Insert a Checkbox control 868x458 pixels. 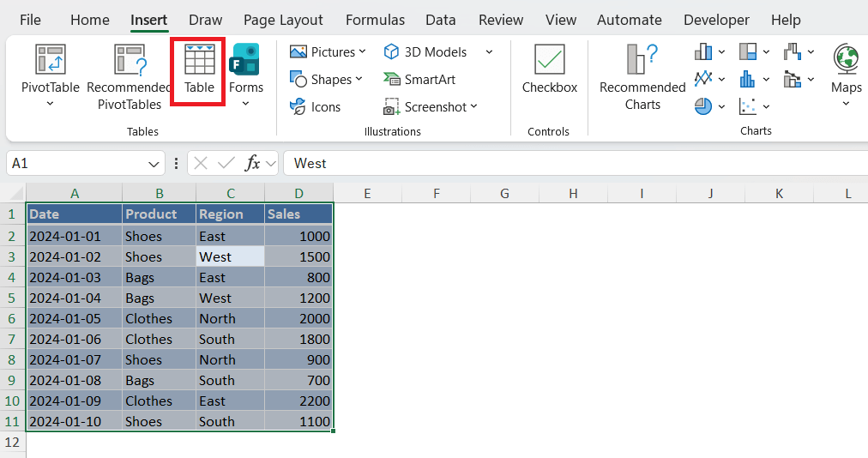(550, 70)
